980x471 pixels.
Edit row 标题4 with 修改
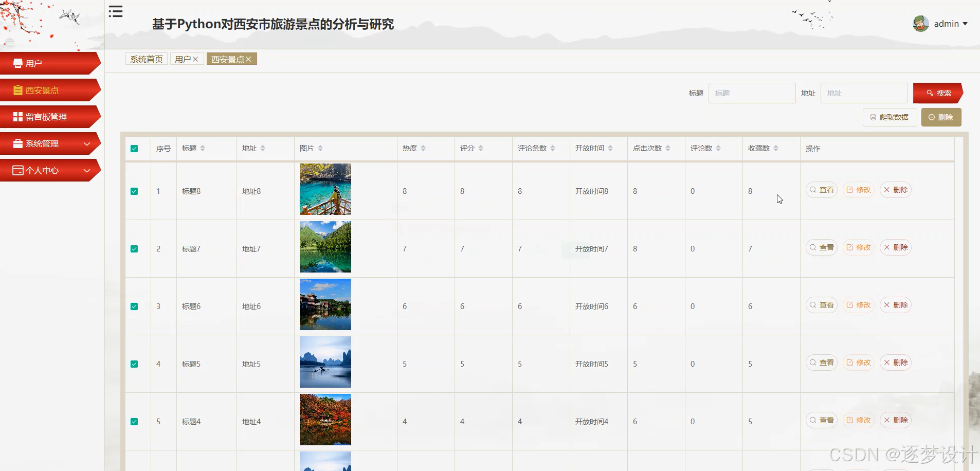859,420
